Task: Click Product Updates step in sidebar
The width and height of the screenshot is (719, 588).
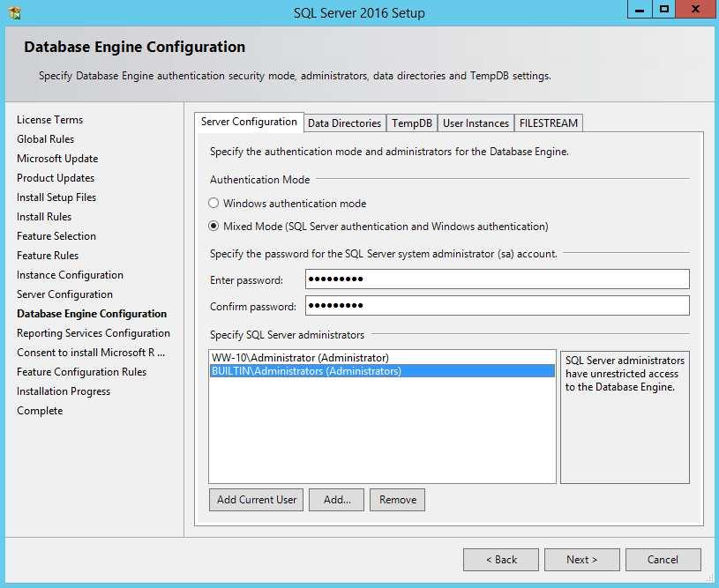Action: pos(56,178)
